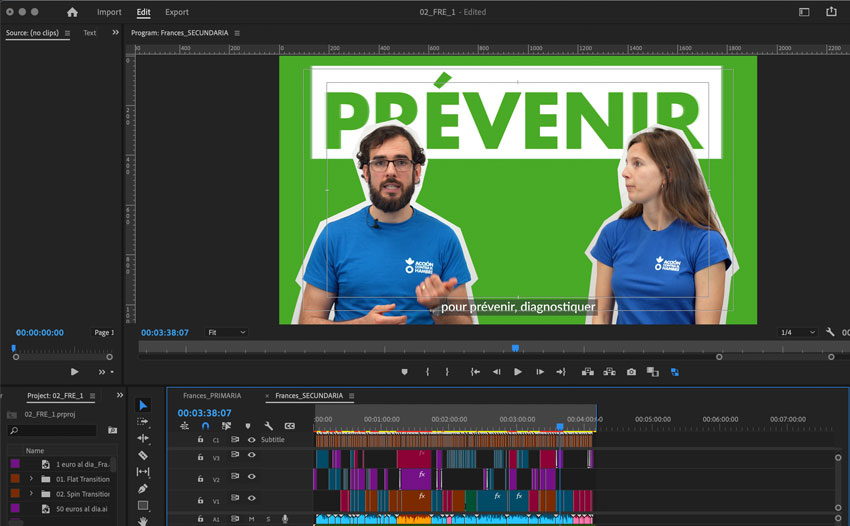Open the 1/4 playback resolution dropdown

797,332
